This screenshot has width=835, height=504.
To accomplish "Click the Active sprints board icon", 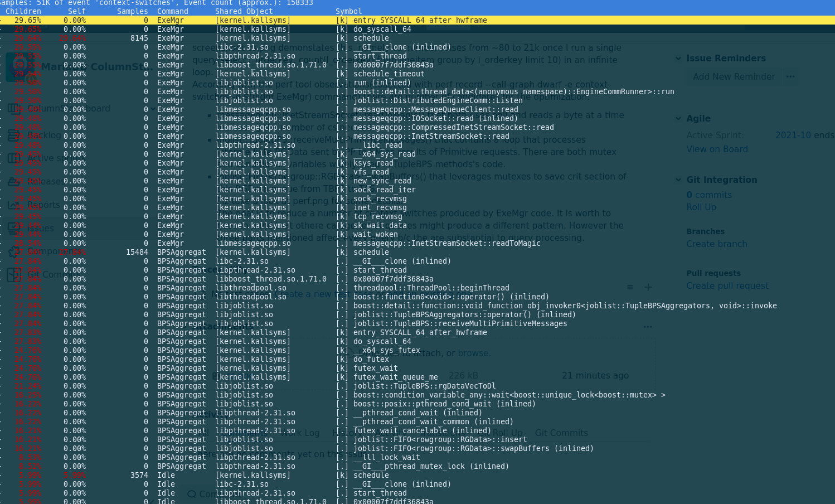I will point(13,158).
